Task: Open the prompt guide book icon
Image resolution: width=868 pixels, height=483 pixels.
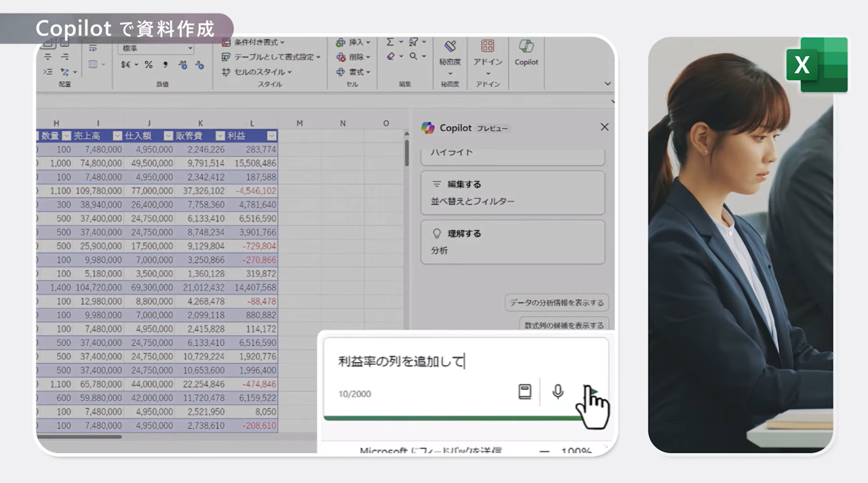Action: coord(525,391)
